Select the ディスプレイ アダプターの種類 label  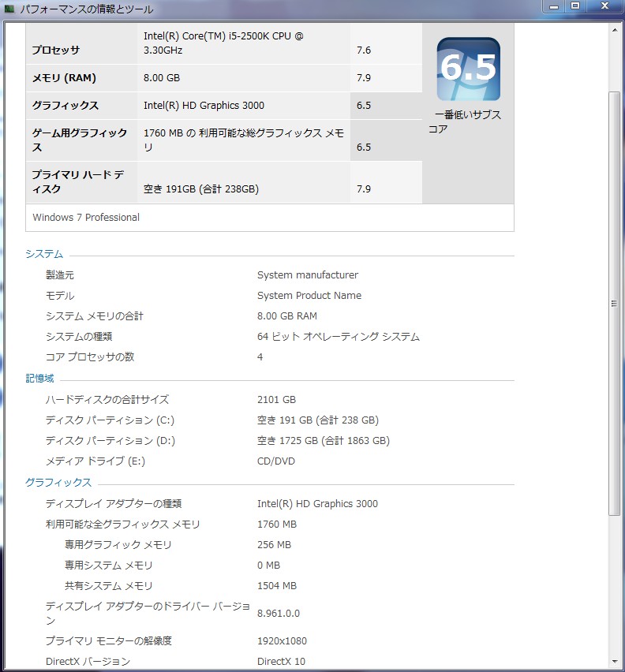point(114,503)
